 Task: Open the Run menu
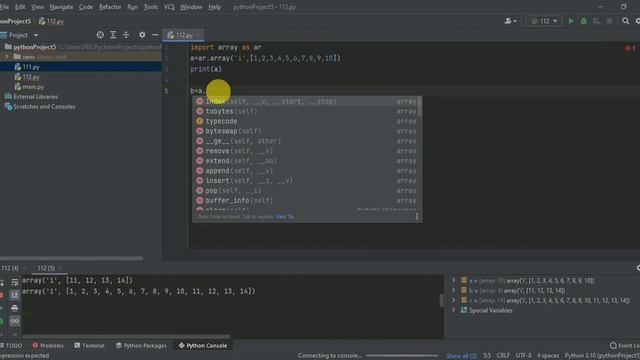(132, 7)
